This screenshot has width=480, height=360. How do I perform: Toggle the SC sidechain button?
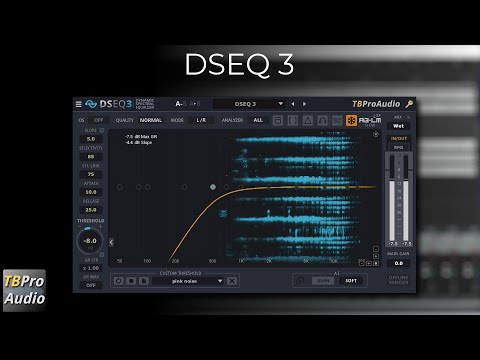(x=337, y=120)
